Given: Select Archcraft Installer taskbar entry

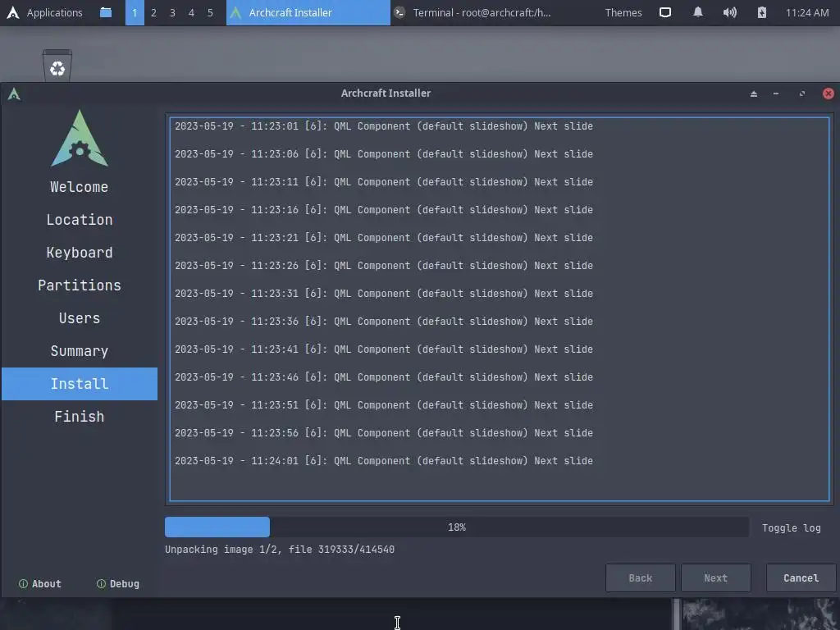Looking at the screenshot, I should pyautogui.click(x=308, y=12).
